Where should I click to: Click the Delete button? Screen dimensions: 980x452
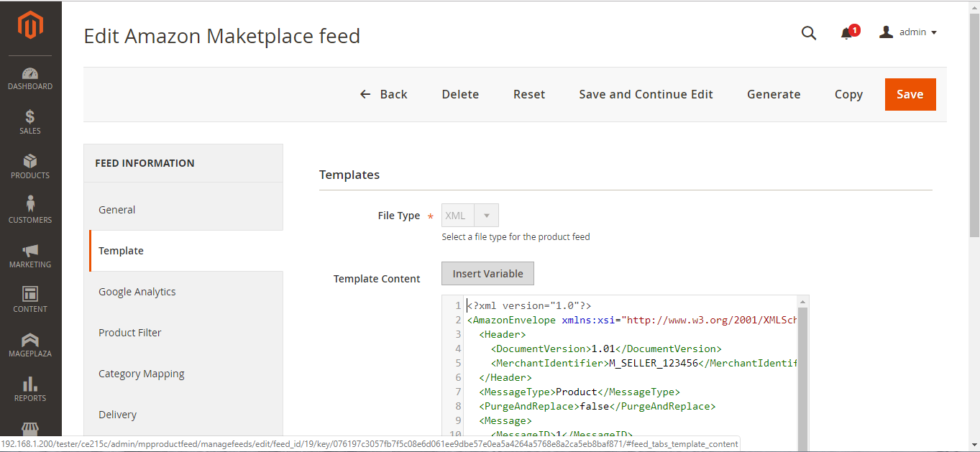[460, 94]
